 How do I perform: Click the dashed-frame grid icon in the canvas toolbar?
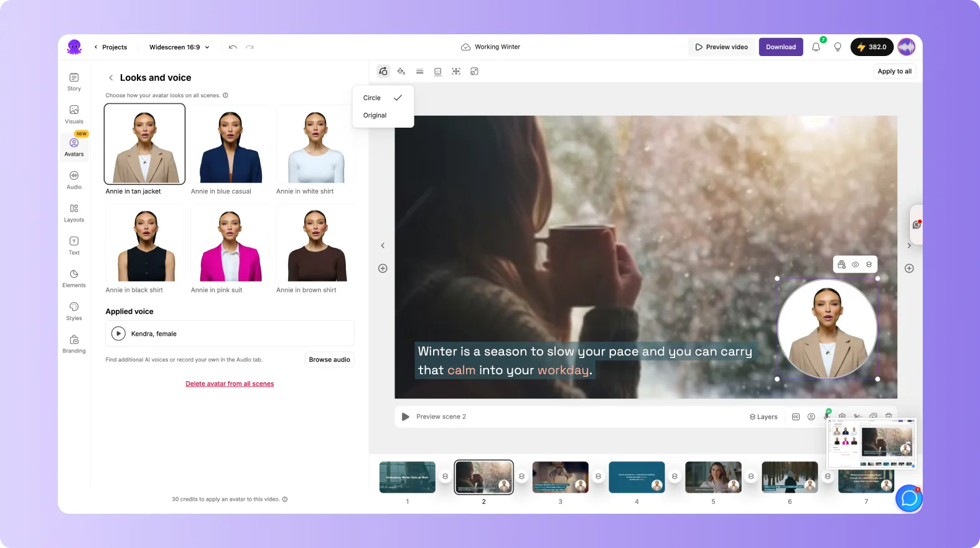click(x=456, y=72)
